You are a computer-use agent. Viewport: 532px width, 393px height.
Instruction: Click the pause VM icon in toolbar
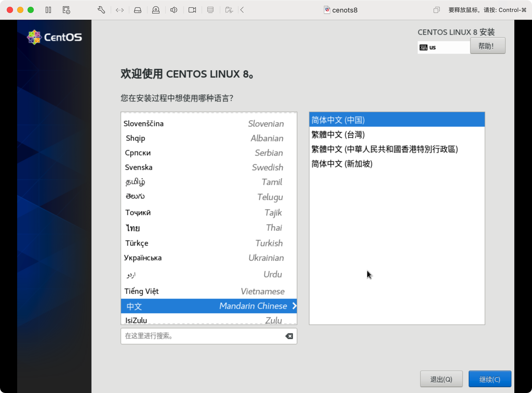48,10
